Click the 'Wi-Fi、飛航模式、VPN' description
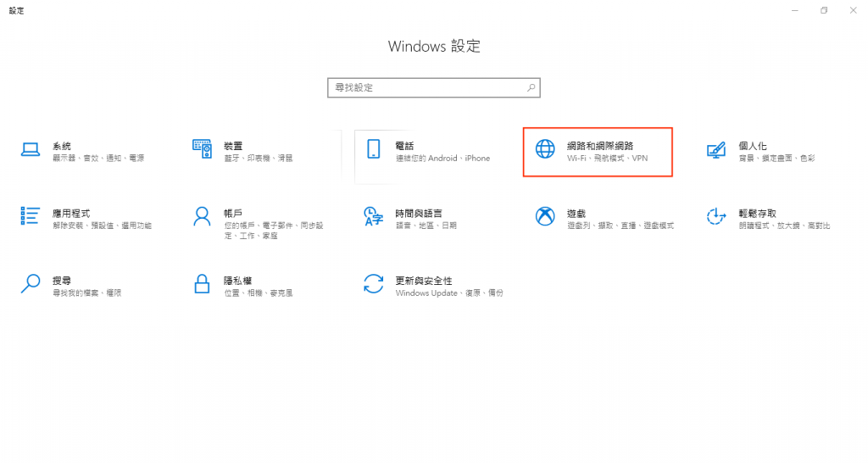The image size is (868, 463). point(607,159)
